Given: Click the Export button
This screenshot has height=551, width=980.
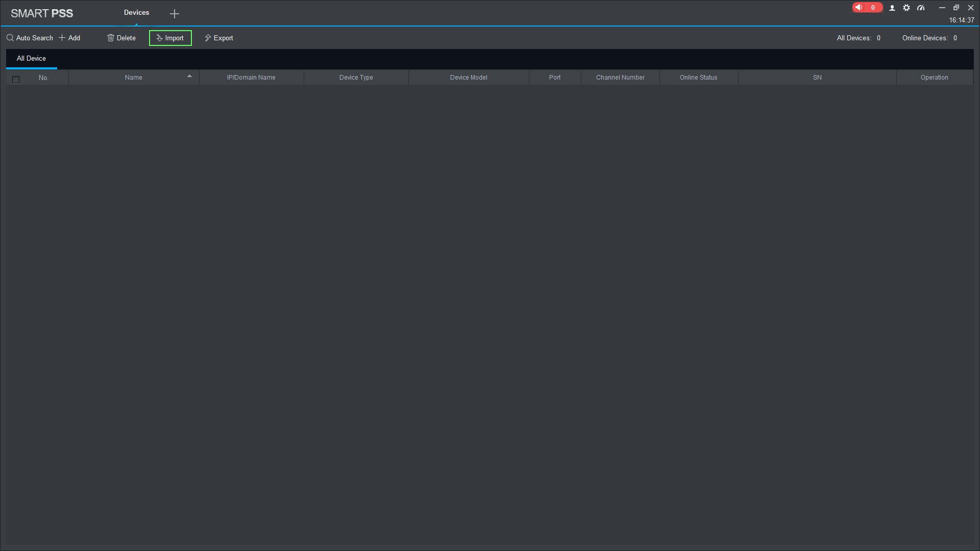Looking at the screenshot, I should coord(218,38).
